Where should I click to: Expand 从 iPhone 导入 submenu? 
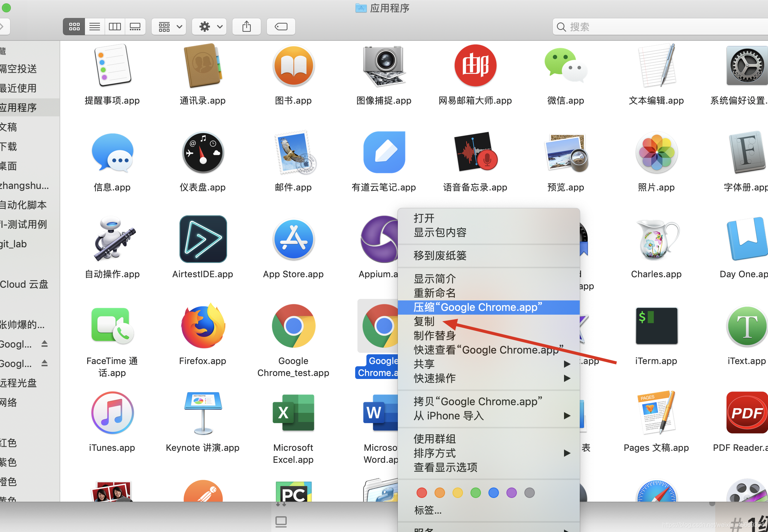[x=565, y=415]
